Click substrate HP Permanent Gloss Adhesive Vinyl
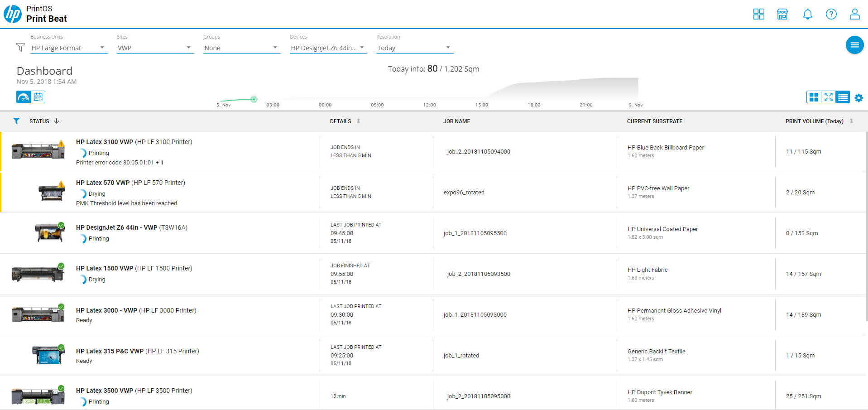868x410 pixels. click(x=674, y=311)
